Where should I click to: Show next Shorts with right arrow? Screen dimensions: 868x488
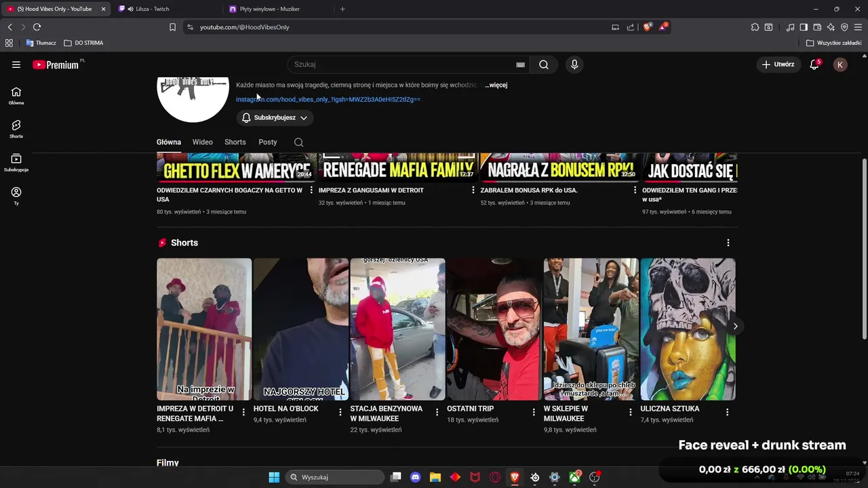pyautogui.click(x=735, y=326)
